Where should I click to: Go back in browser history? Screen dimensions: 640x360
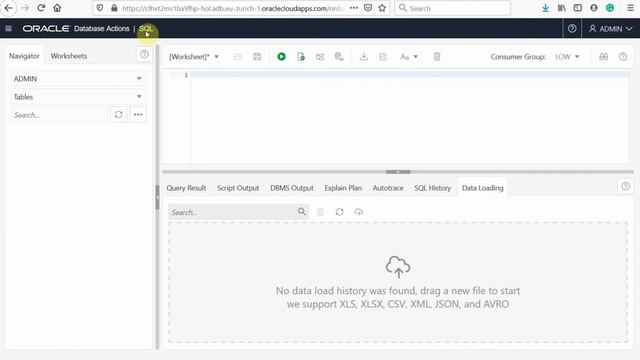[x=8, y=8]
